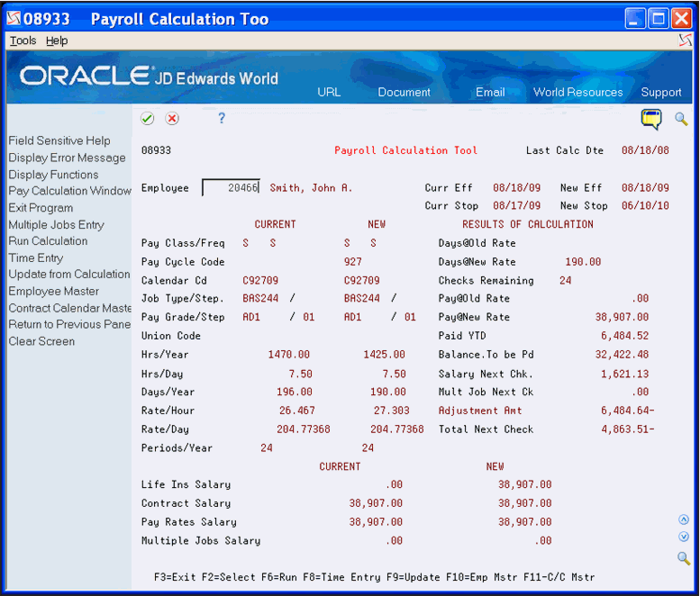Click the New Eff date value
Viewport: 700px width, 596px height.
point(645,188)
